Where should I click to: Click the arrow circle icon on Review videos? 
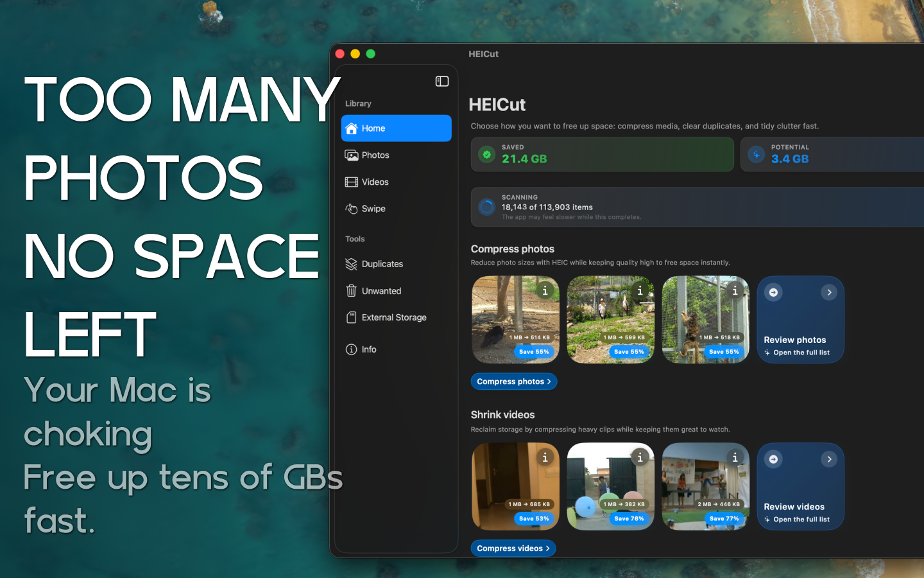(x=774, y=459)
